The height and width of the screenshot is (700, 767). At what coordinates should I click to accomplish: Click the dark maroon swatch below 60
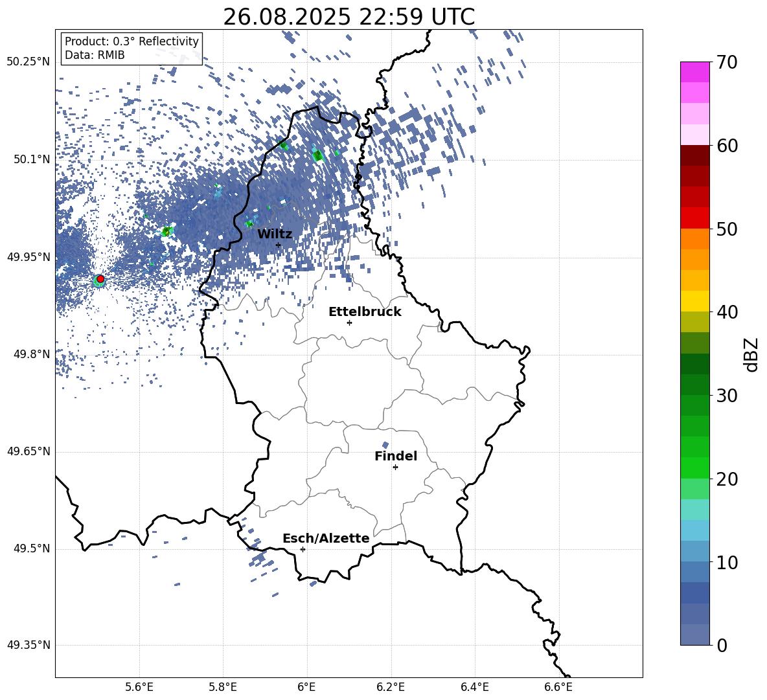coord(694,156)
